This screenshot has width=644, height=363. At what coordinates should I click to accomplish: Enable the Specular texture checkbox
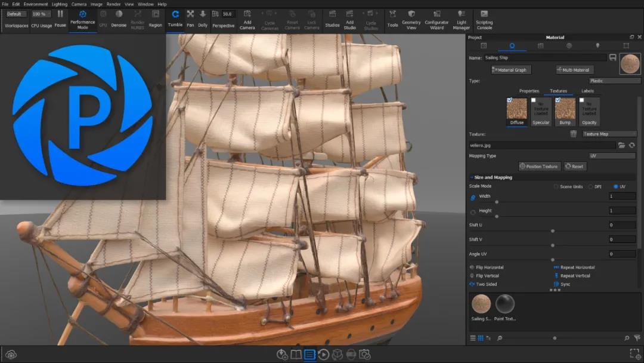534,100
